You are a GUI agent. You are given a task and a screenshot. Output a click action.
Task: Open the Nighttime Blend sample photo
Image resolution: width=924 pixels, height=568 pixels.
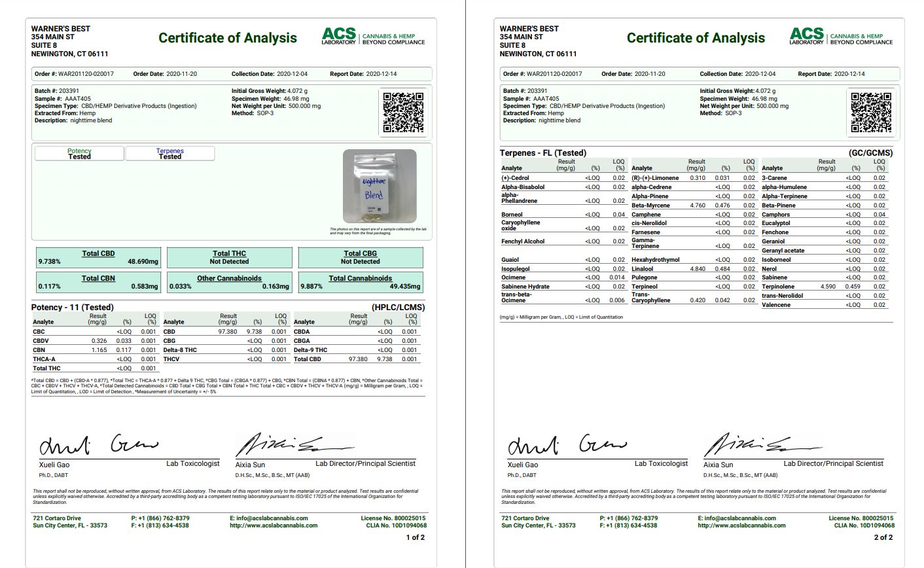tap(380, 186)
